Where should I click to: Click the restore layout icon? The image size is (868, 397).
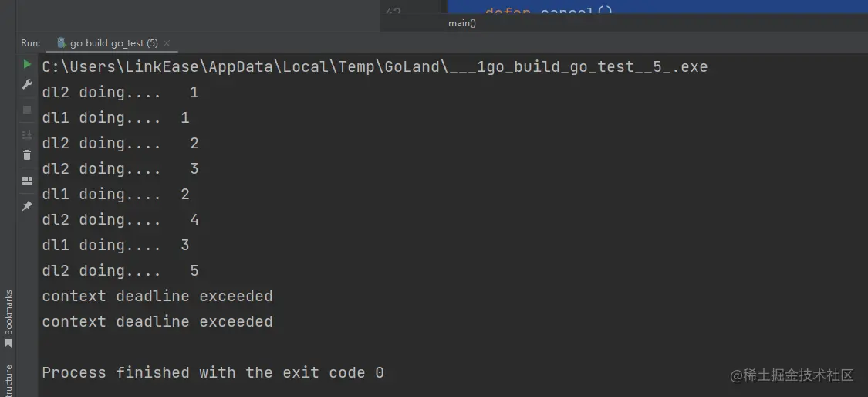(x=27, y=181)
